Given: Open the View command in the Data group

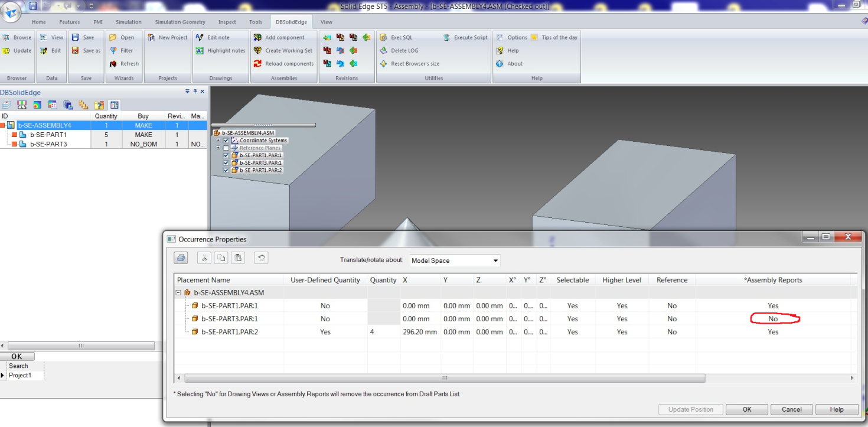Looking at the screenshot, I should coord(51,38).
